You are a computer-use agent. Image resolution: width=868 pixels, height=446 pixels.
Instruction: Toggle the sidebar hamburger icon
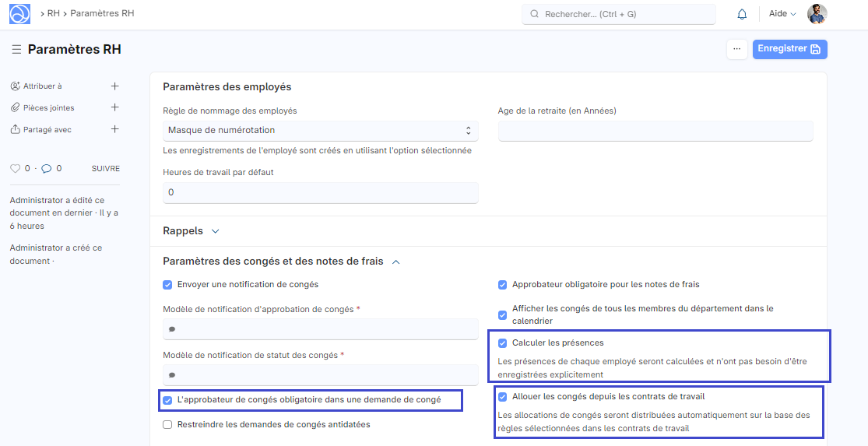click(x=16, y=50)
